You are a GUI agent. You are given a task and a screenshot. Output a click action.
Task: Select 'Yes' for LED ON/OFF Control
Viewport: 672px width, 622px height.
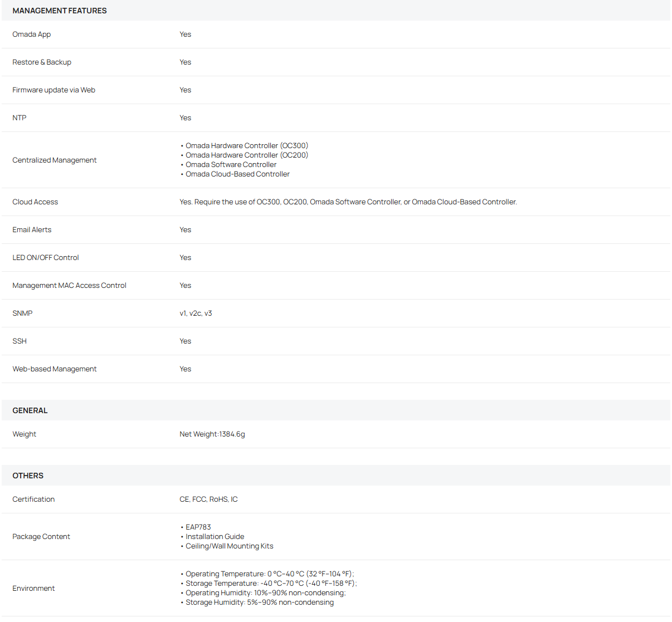[x=186, y=258]
